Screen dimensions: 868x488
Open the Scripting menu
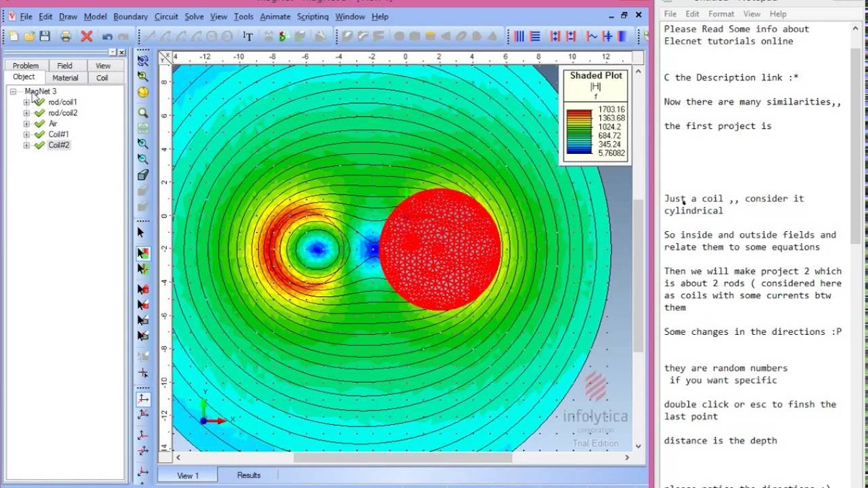313,16
